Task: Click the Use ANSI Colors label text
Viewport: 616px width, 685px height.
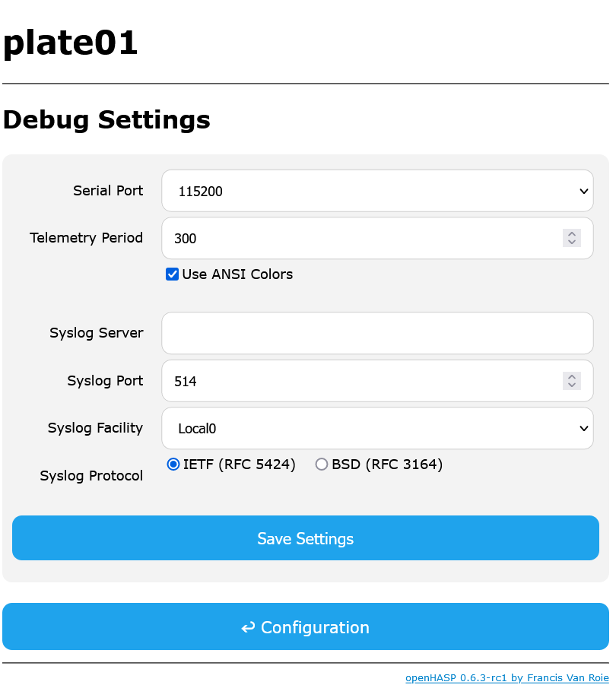Action: (x=237, y=274)
